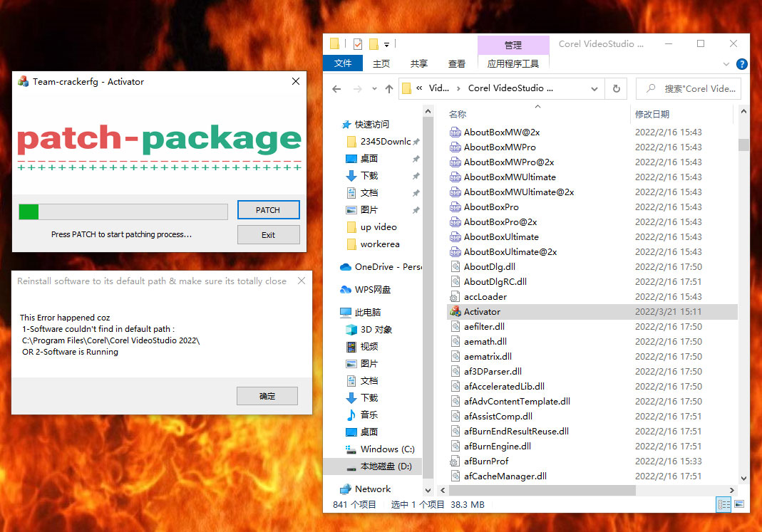Viewport: 762px width, 532px height.
Task: Switch to the 主页 ribbon tab
Action: (x=381, y=63)
